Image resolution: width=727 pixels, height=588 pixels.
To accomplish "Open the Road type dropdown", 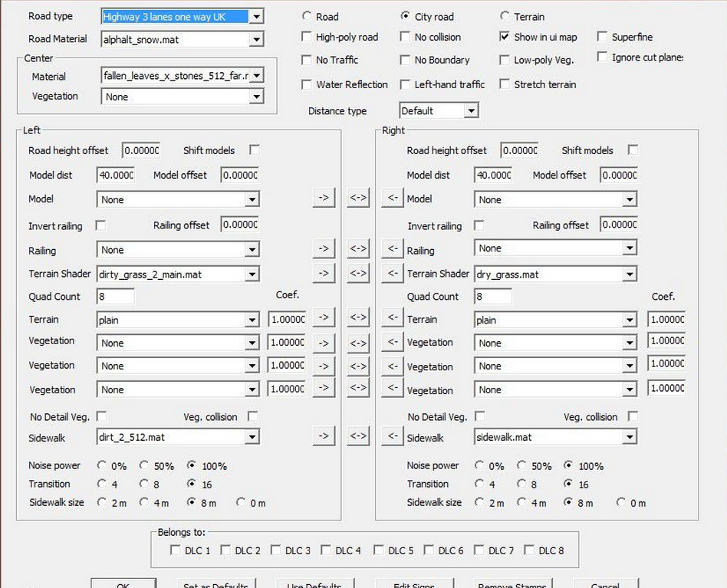I will tap(256, 17).
